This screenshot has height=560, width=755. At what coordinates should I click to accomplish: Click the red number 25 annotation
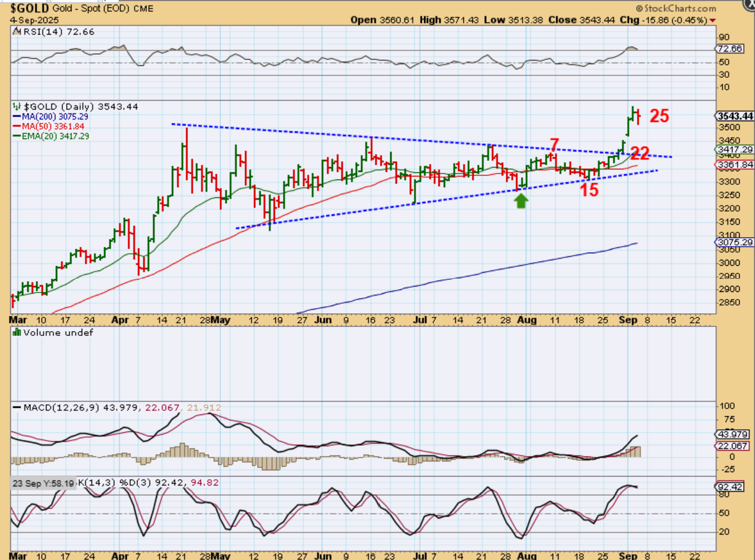[659, 116]
